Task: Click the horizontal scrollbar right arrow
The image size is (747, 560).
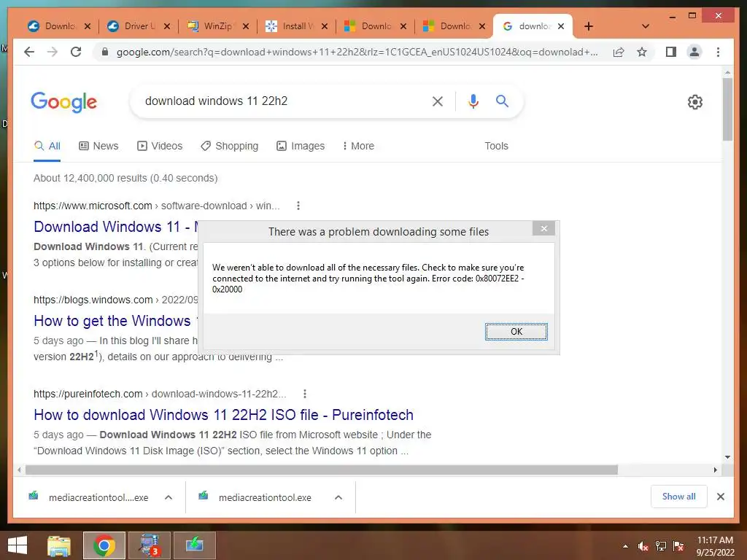Action: [x=715, y=470]
